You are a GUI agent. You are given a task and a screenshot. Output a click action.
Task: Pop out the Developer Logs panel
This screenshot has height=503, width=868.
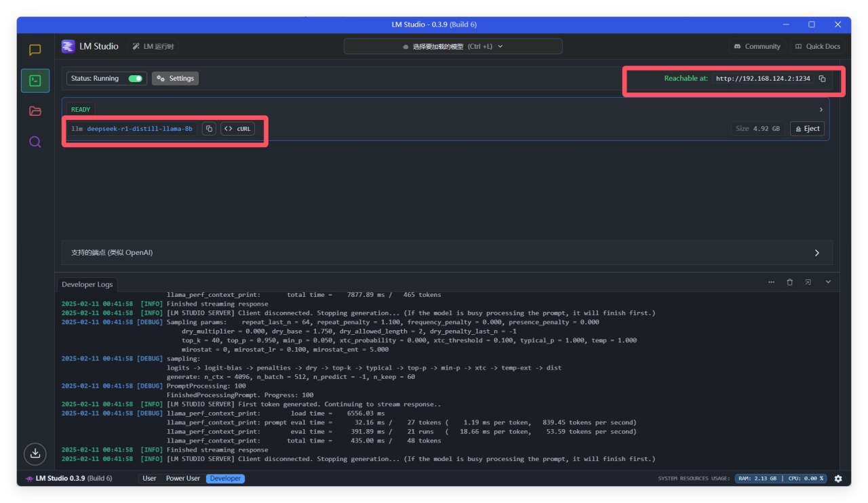808,282
